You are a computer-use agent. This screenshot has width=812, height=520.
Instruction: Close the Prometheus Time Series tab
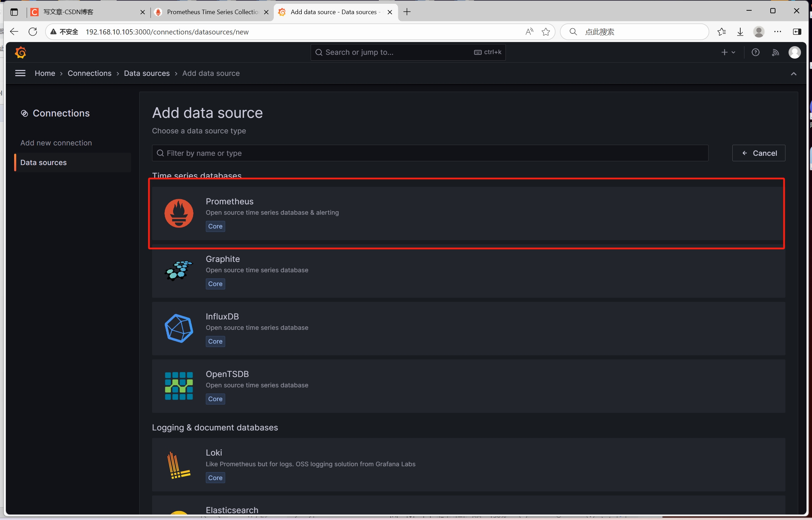pyautogui.click(x=266, y=12)
